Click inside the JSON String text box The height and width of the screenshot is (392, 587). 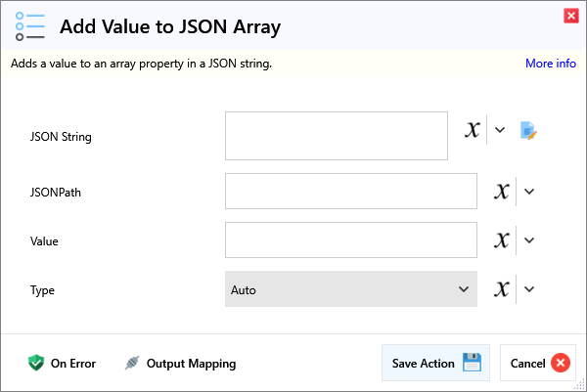pos(322,135)
